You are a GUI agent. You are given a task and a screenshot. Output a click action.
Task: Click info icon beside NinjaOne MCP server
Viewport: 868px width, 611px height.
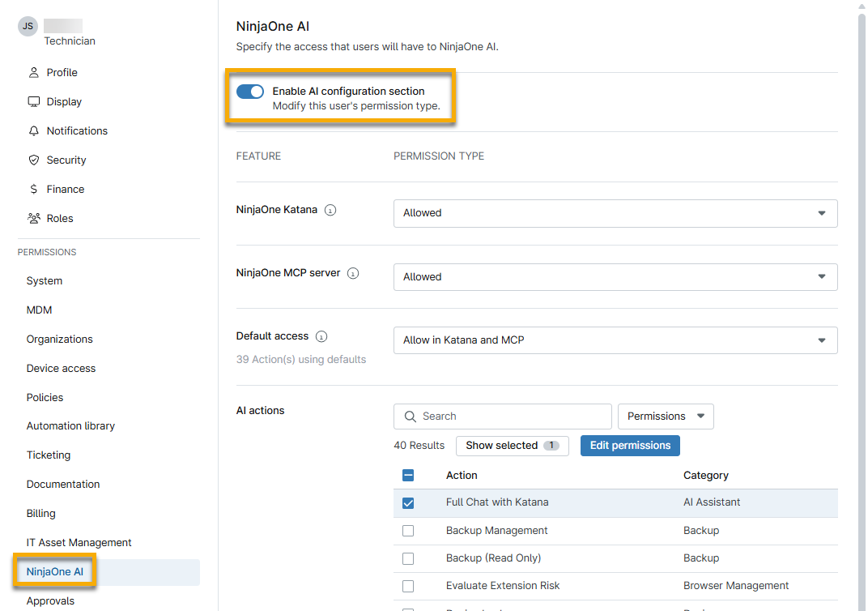(x=353, y=274)
